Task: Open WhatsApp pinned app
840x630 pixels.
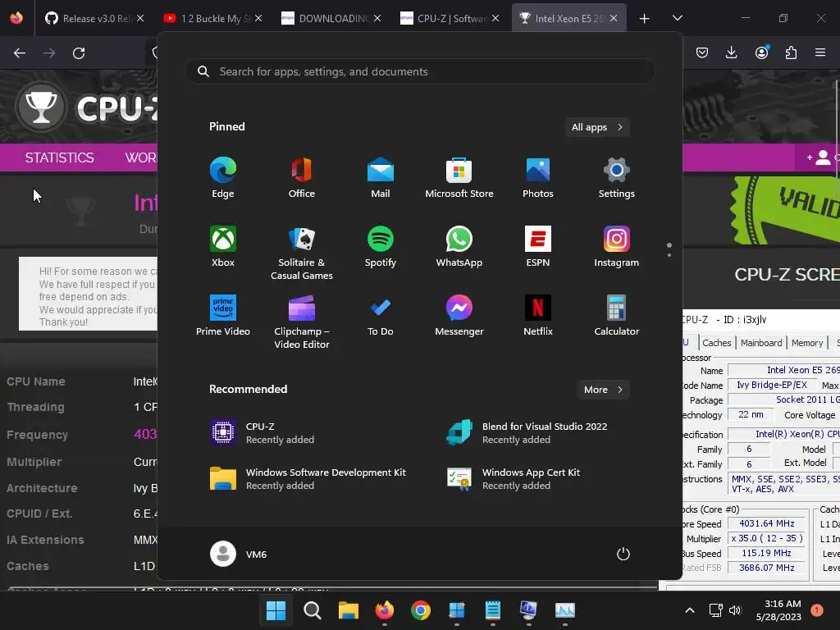Action: pos(459,246)
